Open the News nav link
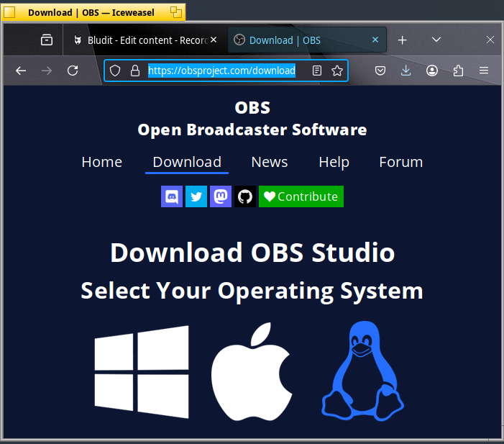Image resolution: width=504 pixels, height=444 pixels. [270, 162]
